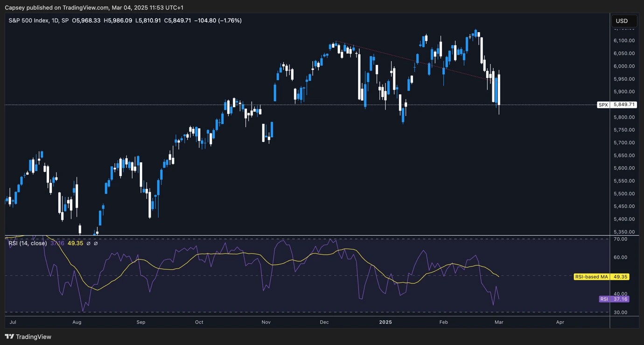Click the Mar label on the time axis

(498, 322)
